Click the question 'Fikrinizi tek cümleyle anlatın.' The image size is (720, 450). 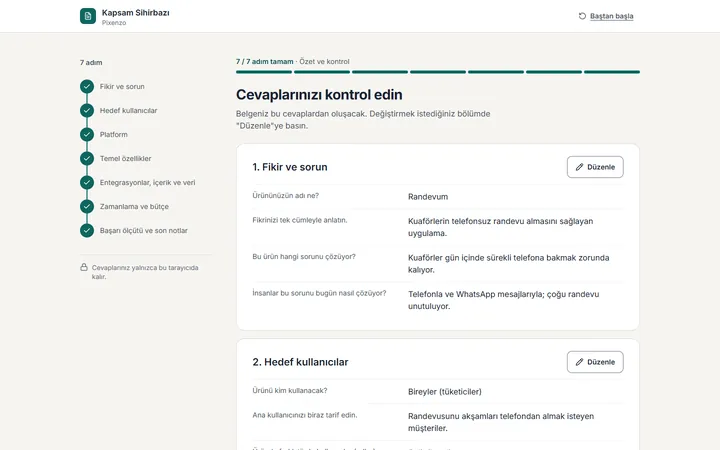300,220
